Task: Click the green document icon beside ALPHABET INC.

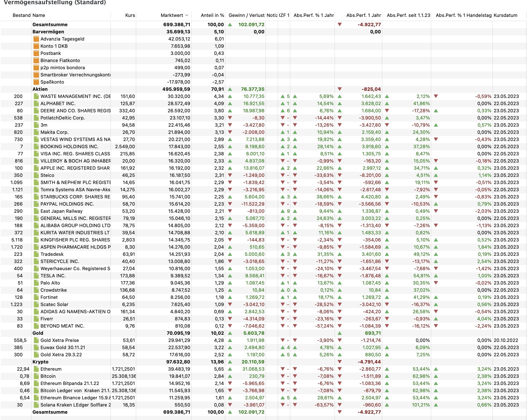Action: pos(36,103)
